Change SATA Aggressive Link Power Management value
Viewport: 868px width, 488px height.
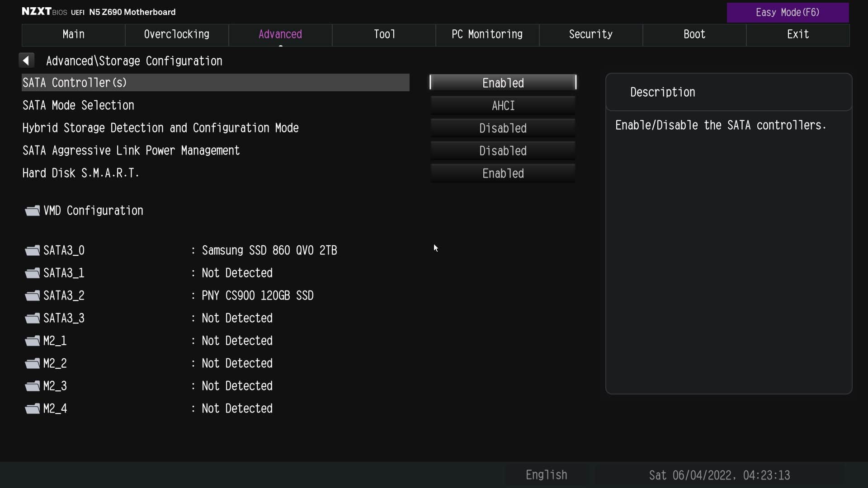[x=503, y=150]
